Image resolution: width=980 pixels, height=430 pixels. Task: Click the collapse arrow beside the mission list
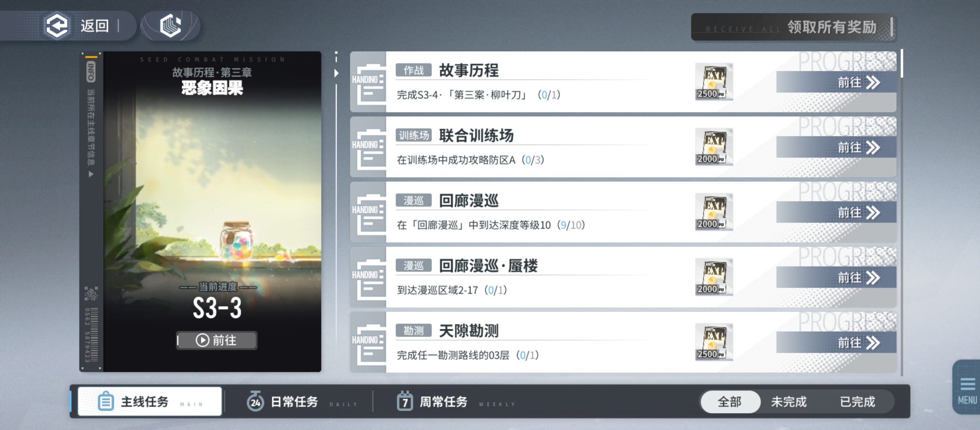pyautogui.click(x=337, y=73)
